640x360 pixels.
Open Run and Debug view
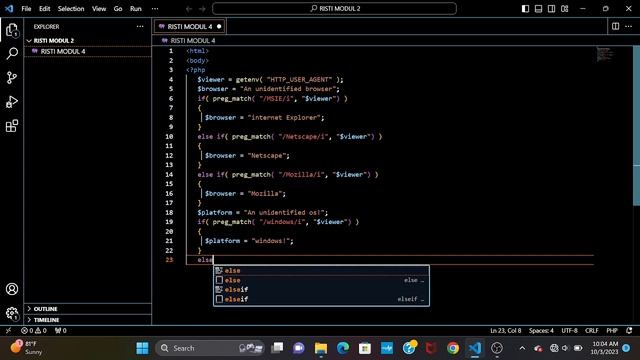[x=12, y=102]
